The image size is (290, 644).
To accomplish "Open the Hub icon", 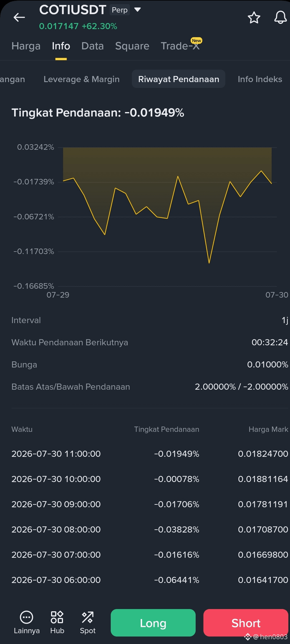I will click(x=57, y=622).
